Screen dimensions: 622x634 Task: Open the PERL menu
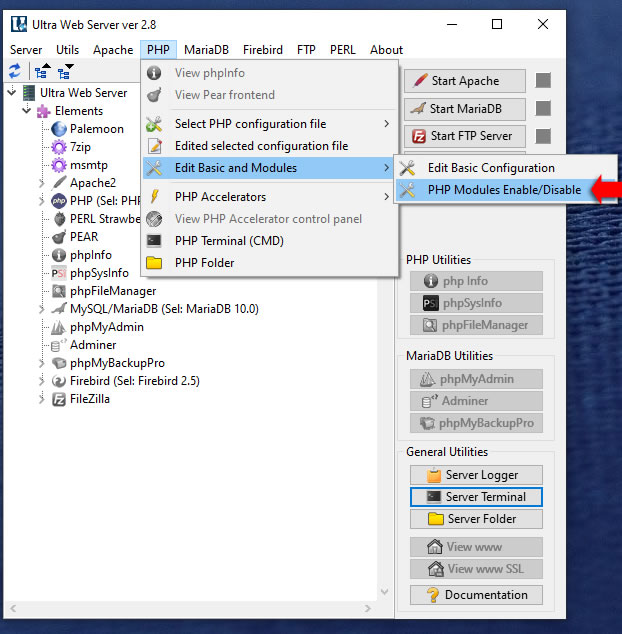tap(343, 50)
